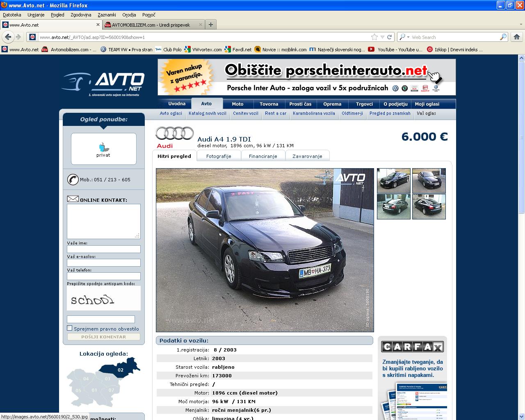Reload the page with the refresh icon

(x=390, y=37)
